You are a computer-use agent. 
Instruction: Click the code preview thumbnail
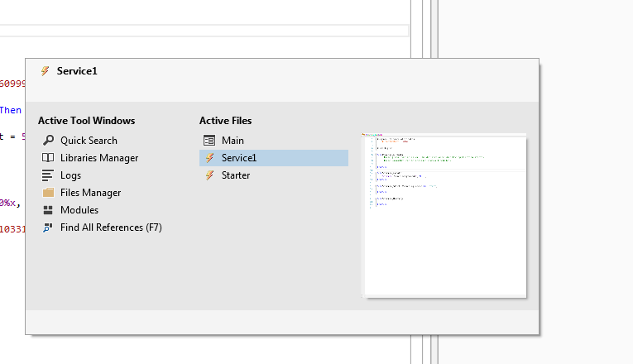(444, 214)
